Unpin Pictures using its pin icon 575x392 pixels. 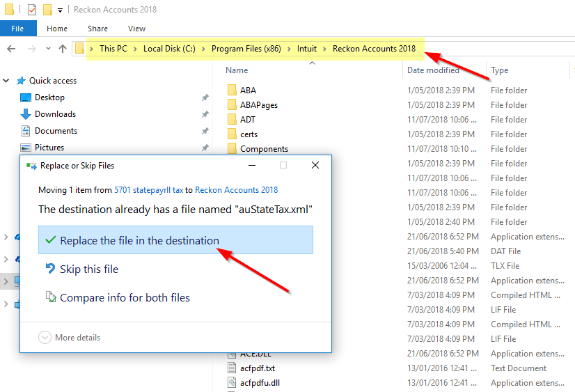pos(205,148)
